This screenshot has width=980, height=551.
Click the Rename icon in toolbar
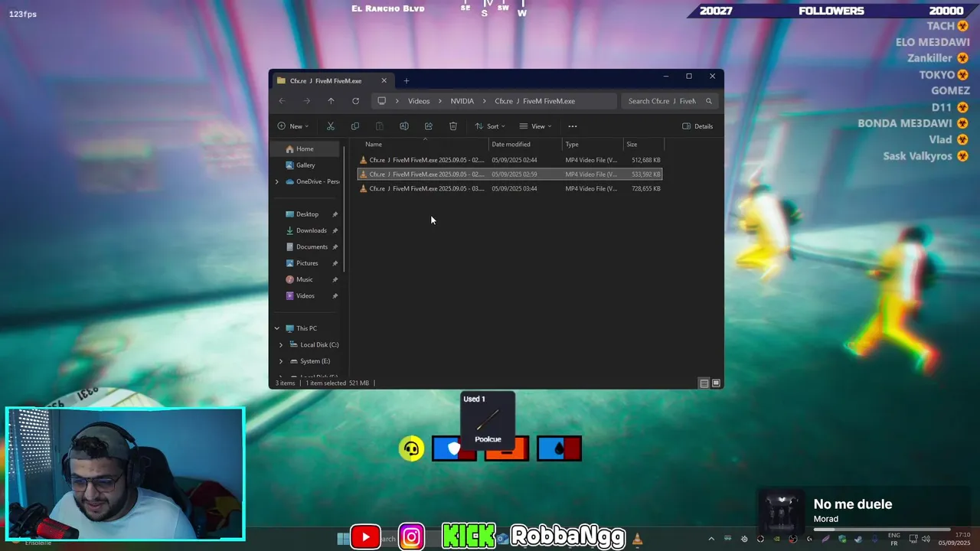[404, 126]
